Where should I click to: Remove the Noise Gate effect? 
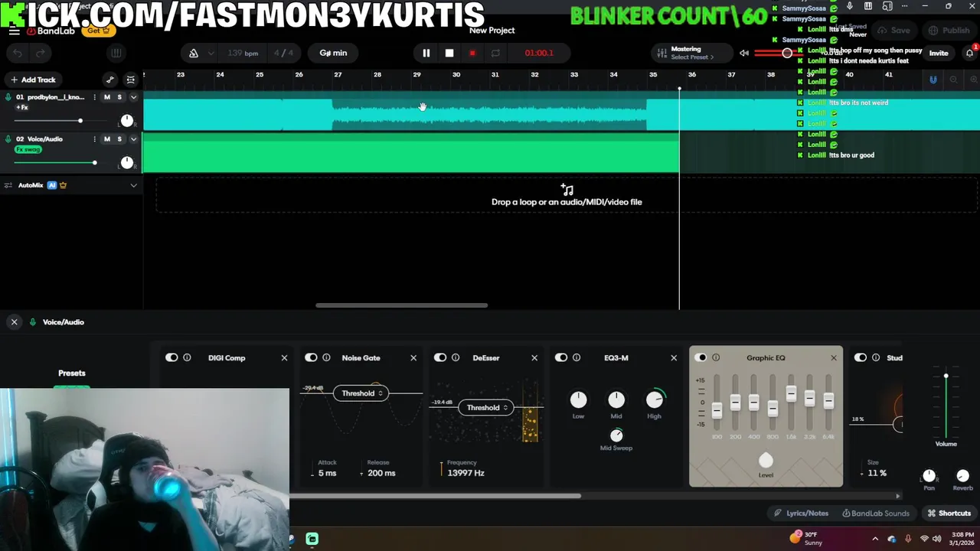413,357
